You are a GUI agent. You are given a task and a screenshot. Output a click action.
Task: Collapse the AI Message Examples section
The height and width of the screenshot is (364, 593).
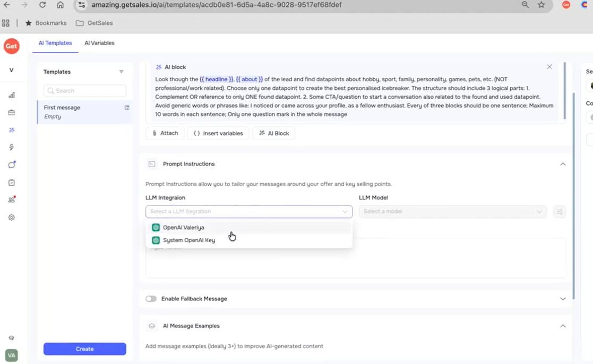pos(563,326)
